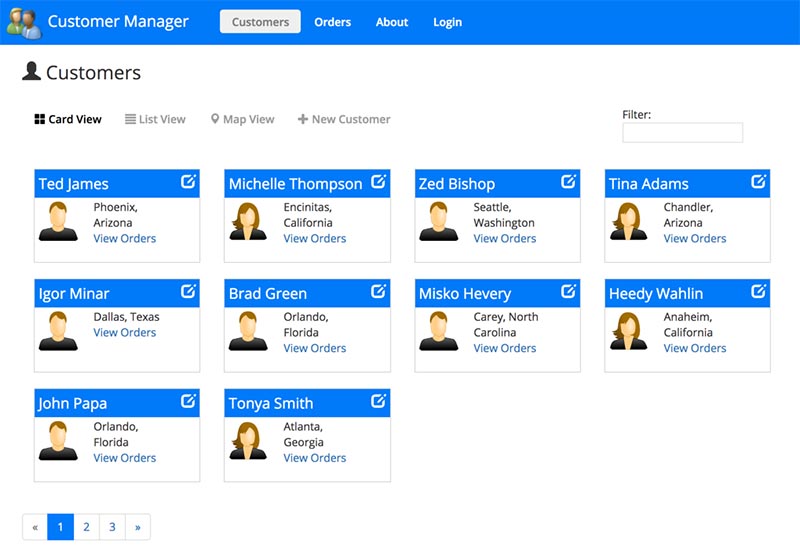The image size is (800, 553).
Task: Click Misko Hevery edit icon
Action: pos(568,291)
